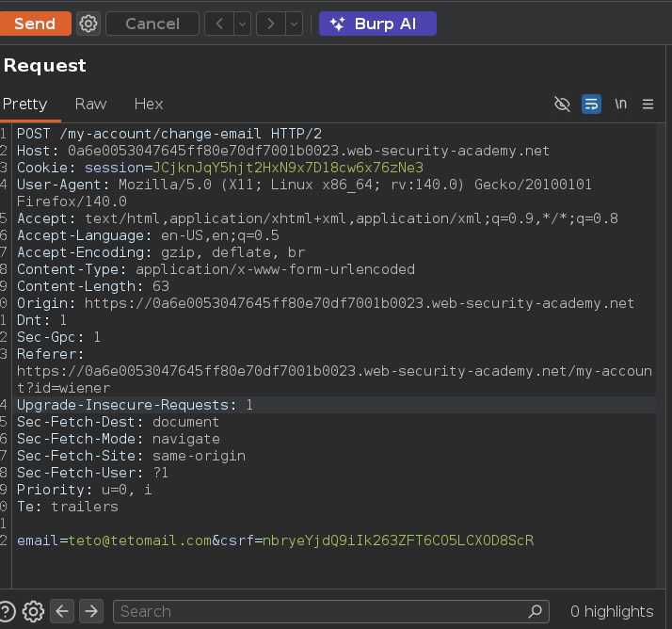Toggle line wrapping button

tap(591, 104)
